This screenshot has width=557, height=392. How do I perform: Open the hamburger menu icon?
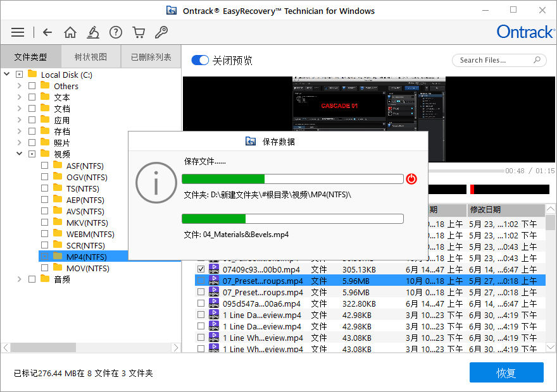coord(18,32)
